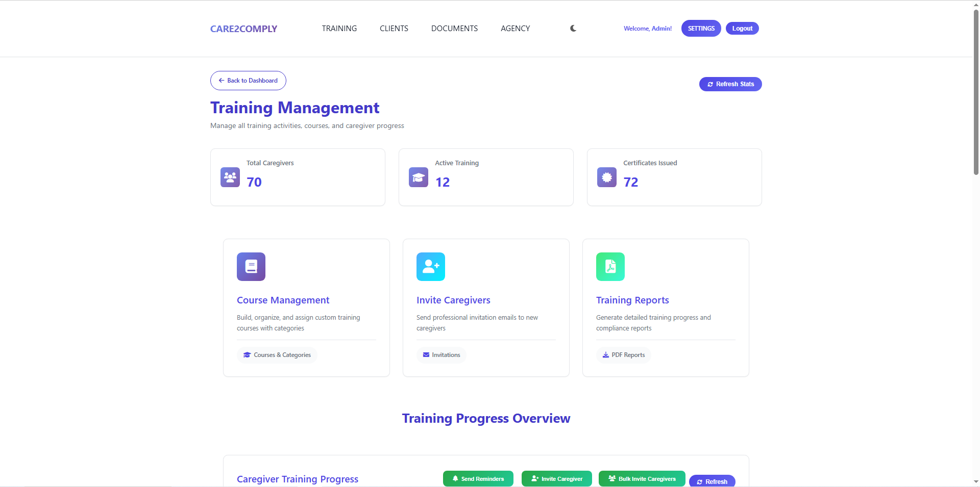Click the Active Training graduation cap icon

[418, 177]
